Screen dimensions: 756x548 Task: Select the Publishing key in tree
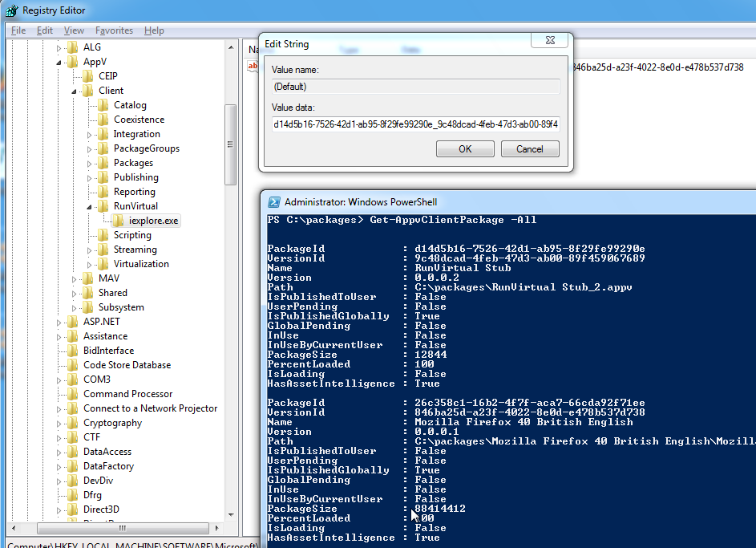[135, 177]
